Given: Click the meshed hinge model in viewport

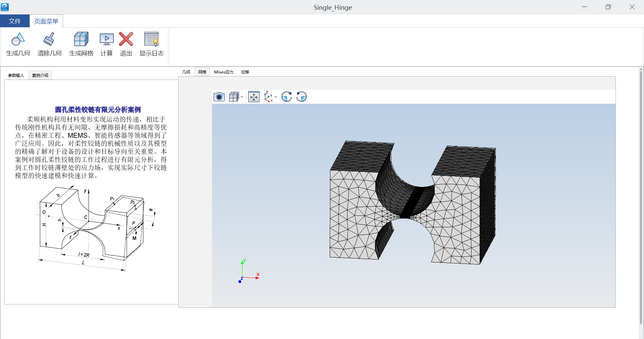Looking at the screenshot, I should click(x=413, y=203).
